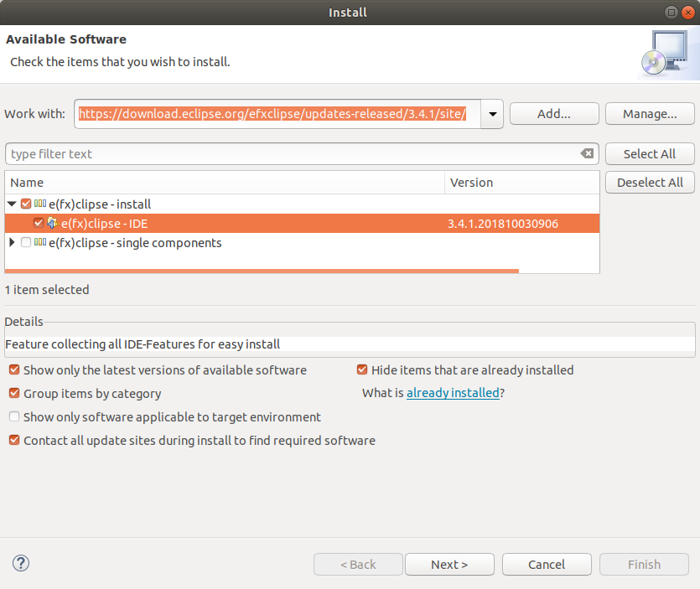Image resolution: width=700 pixels, height=589 pixels.
Task: Open the Work with site dropdown arrow
Action: 492,114
